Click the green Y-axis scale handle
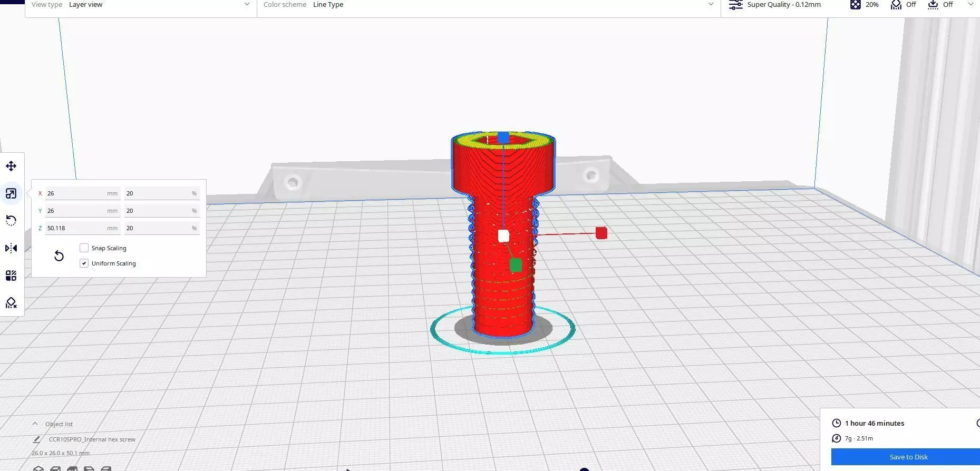 pyautogui.click(x=516, y=265)
